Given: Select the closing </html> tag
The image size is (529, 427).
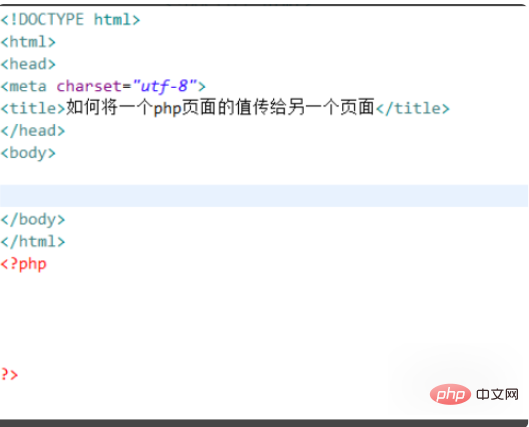Looking at the screenshot, I should pyautogui.click(x=33, y=242).
